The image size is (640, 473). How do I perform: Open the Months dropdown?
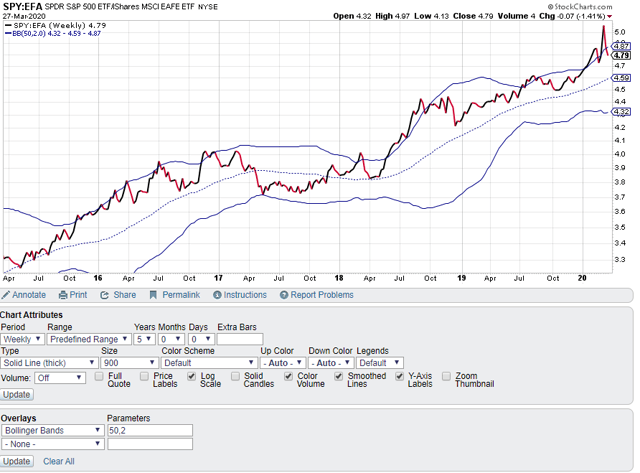(171, 339)
